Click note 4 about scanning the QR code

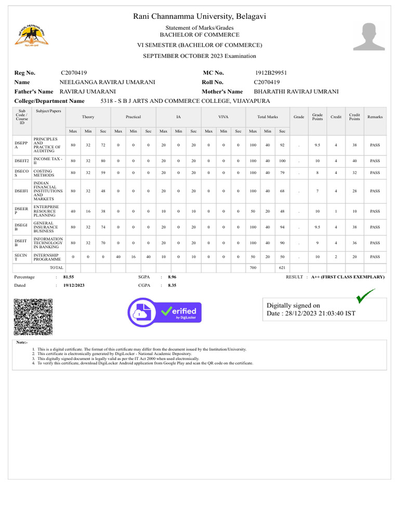145,363
